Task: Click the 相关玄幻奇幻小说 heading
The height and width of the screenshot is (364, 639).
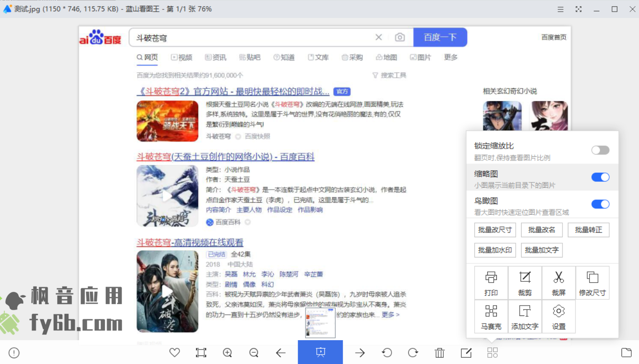Action: click(x=510, y=91)
